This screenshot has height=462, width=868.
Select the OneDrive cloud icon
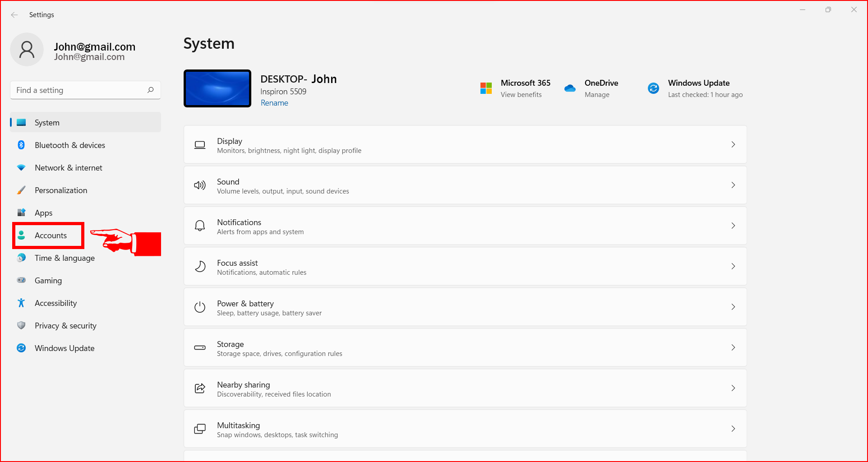(x=570, y=88)
